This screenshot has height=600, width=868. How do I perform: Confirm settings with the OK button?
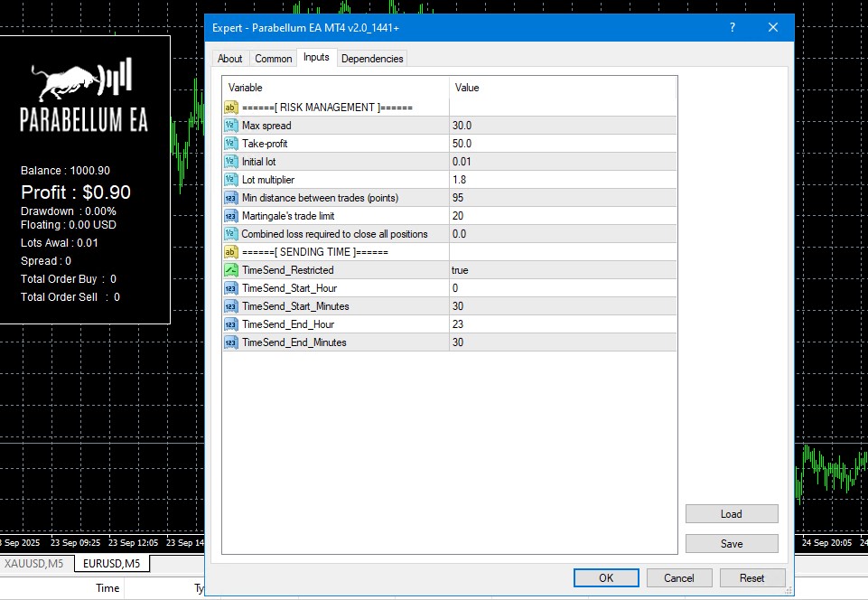click(x=606, y=577)
